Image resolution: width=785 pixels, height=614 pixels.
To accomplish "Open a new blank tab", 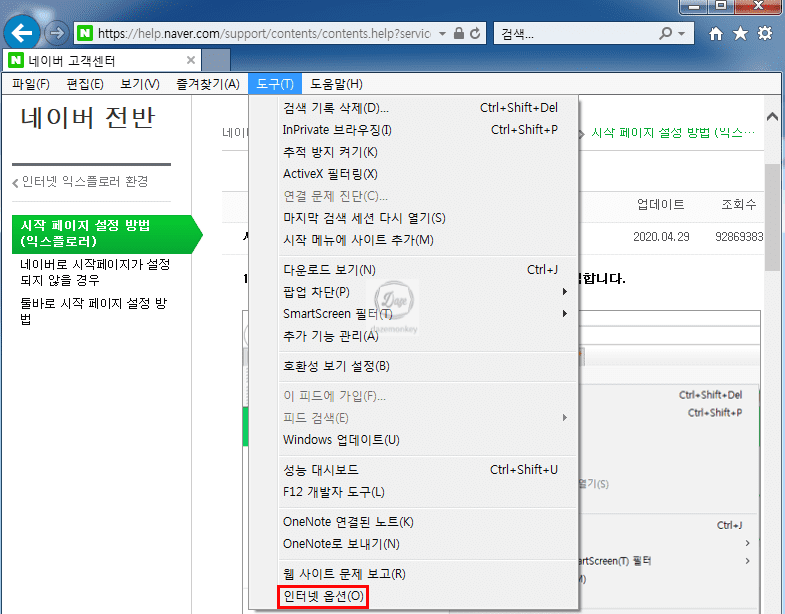I will pos(216,60).
